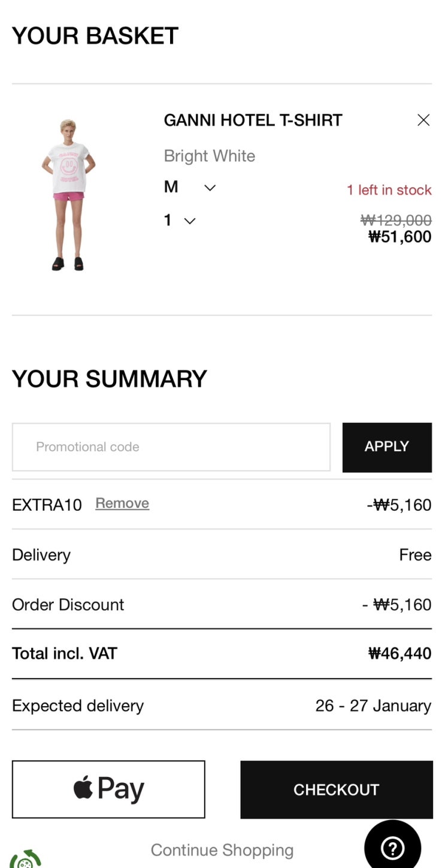Image resolution: width=445 pixels, height=868 pixels.
Task: Click the '1 left in stock' notice
Action: (x=389, y=190)
